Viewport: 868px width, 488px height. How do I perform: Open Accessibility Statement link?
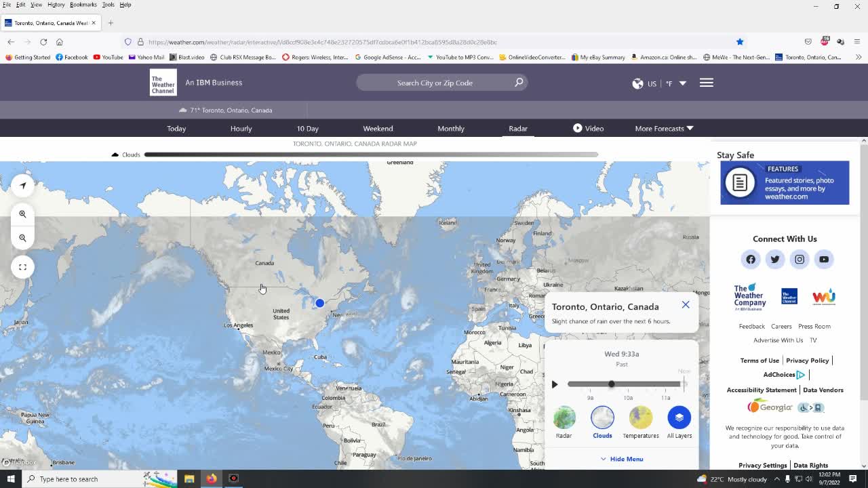(762, 390)
